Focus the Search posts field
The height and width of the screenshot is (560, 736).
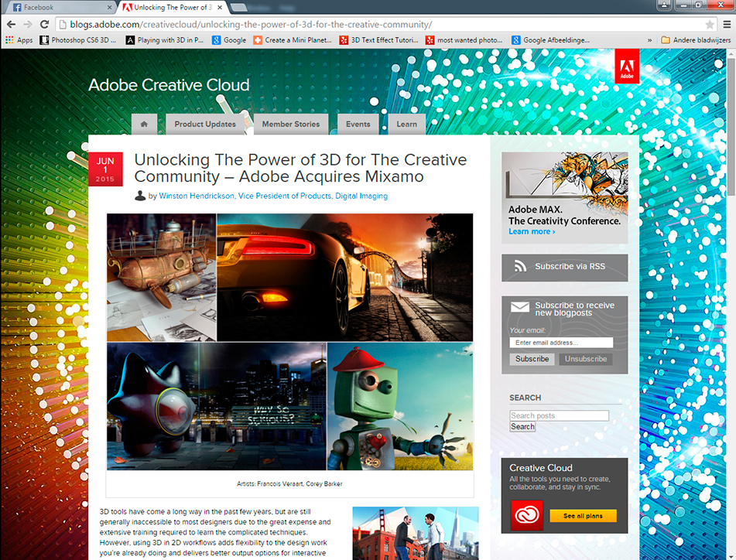tap(559, 415)
